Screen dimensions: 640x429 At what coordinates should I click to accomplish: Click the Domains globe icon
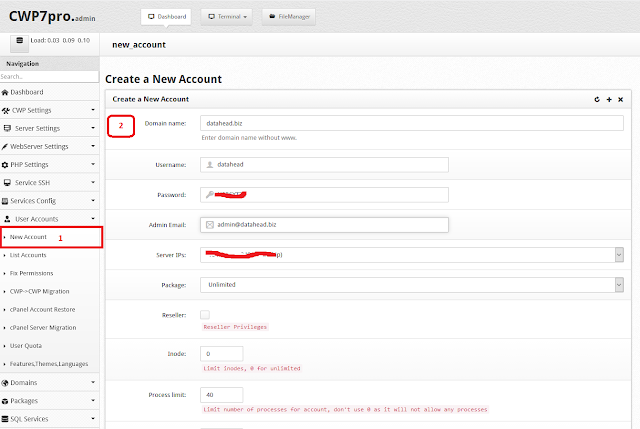pos(5,383)
